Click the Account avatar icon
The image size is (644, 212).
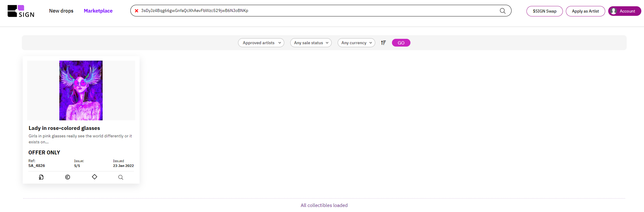tap(614, 11)
